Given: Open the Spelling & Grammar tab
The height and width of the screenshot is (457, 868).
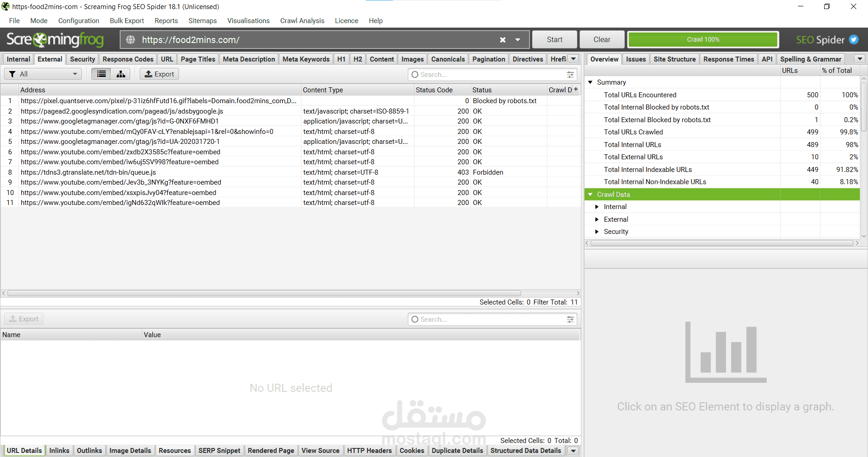Looking at the screenshot, I should click(x=811, y=59).
